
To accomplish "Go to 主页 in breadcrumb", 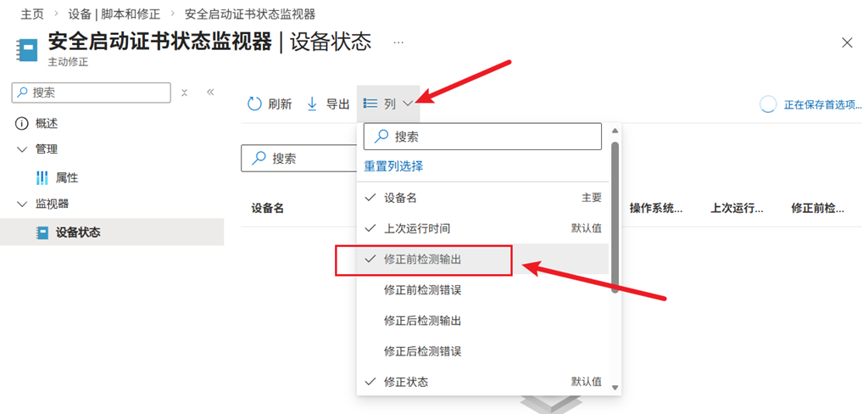I will [x=32, y=14].
